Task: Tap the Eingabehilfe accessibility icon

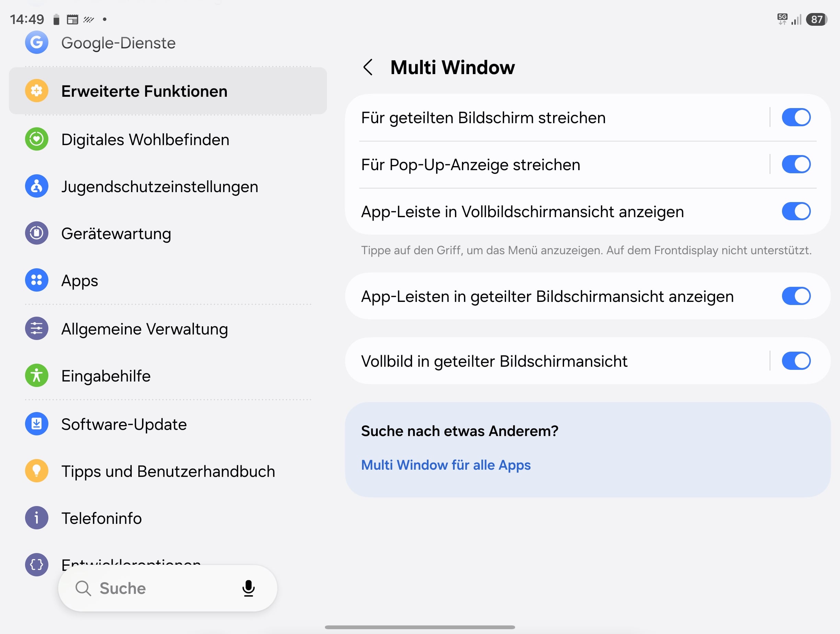Action: click(36, 375)
